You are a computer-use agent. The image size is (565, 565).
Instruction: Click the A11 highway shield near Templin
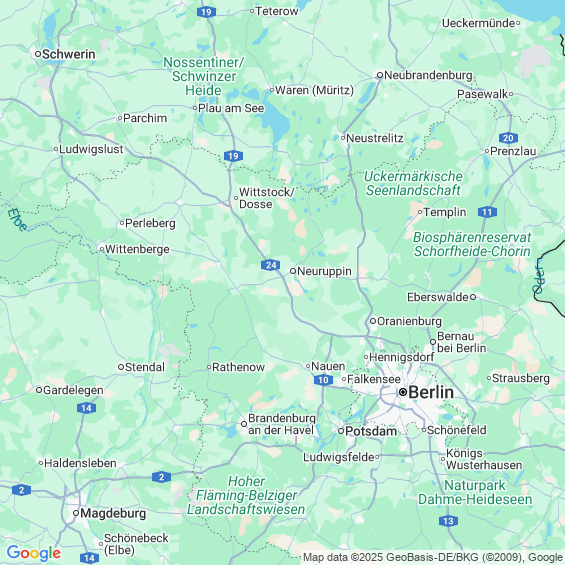tap(488, 212)
